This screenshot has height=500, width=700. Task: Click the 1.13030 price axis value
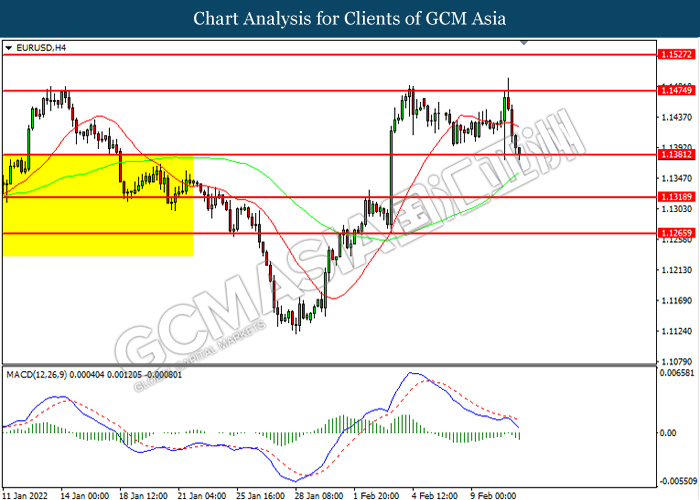(677, 209)
